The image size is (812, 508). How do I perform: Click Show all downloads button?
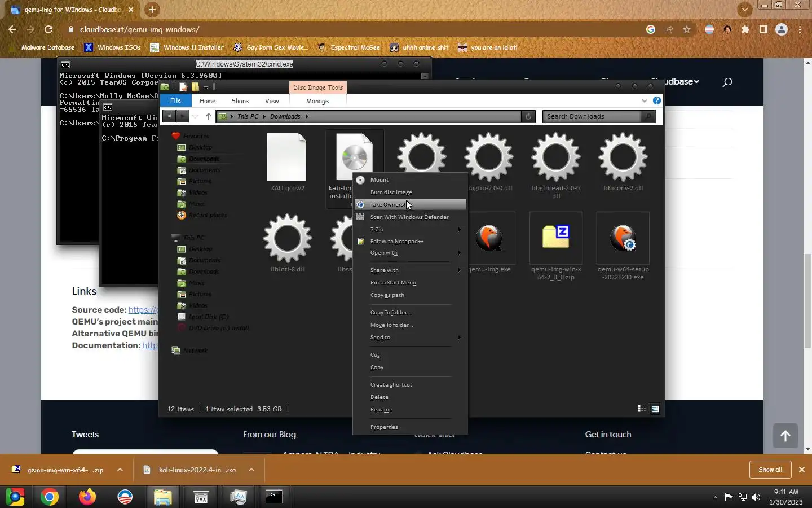[770, 470]
